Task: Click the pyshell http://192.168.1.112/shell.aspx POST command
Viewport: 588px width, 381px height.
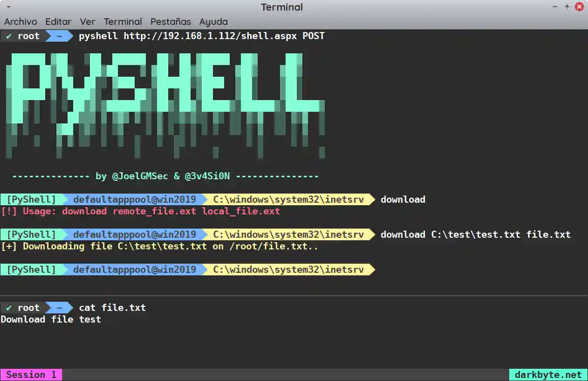Action: tap(202, 36)
